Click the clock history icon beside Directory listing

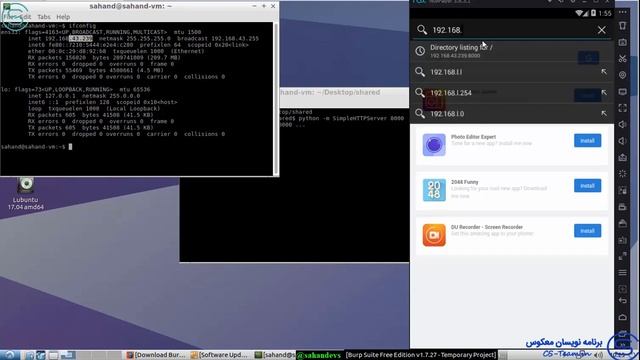coord(420,51)
